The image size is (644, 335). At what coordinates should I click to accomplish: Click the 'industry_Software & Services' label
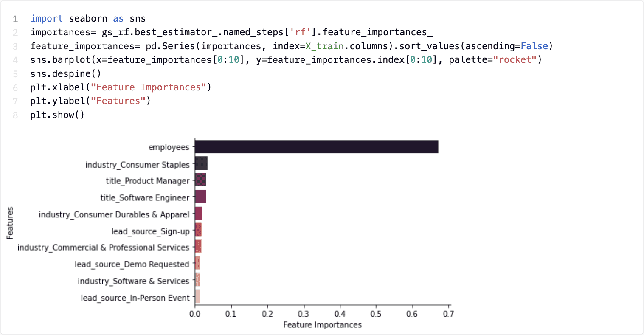(133, 281)
